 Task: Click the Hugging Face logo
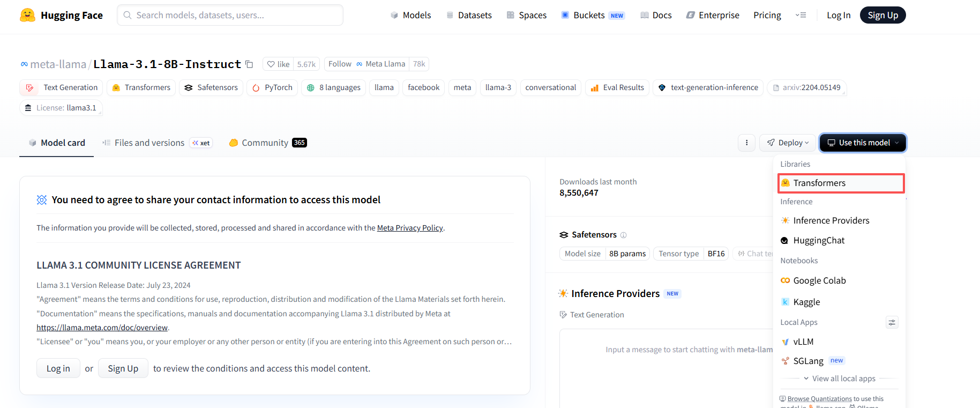[x=61, y=15]
